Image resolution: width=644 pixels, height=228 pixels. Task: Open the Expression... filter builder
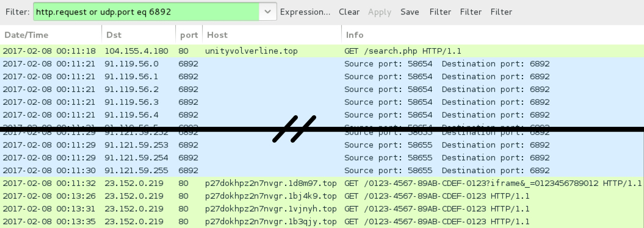(305, 12)
